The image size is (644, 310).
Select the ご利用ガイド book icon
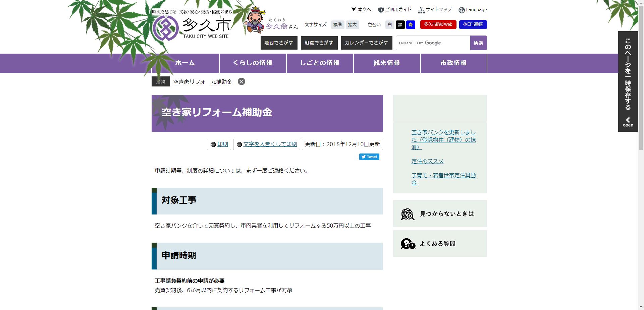[381, 9]
